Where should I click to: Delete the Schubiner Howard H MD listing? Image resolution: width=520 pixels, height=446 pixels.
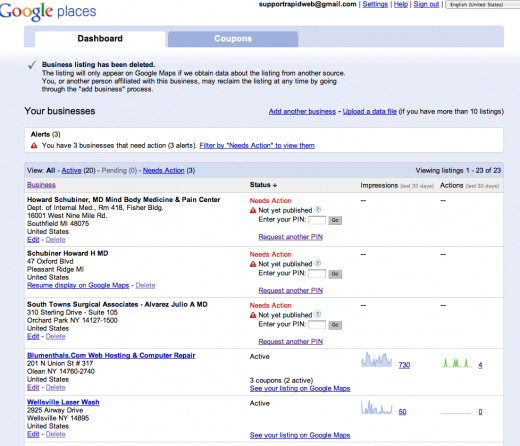145,285
